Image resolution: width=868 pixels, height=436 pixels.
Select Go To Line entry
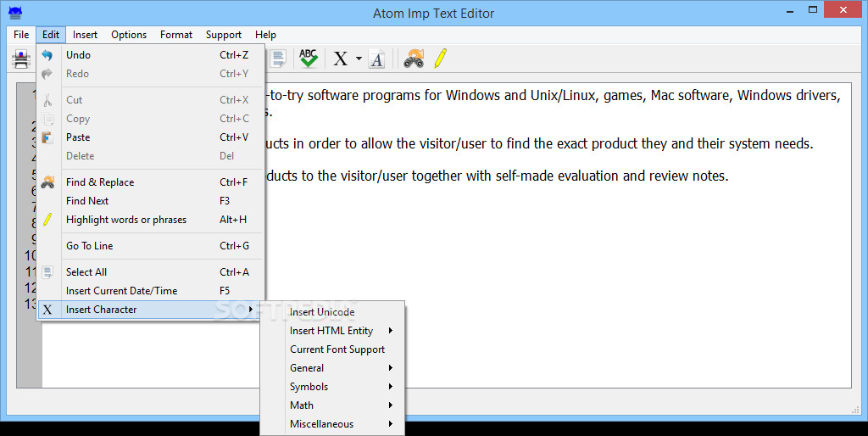point(151,246)
